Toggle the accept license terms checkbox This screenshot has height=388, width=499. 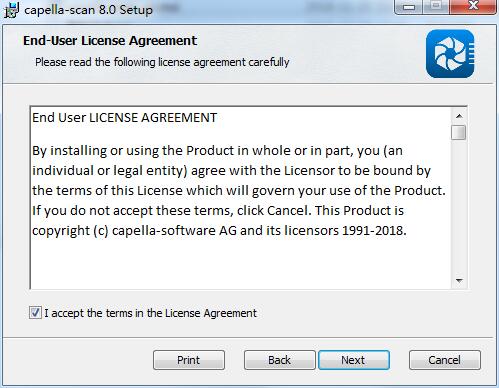(x=35, y=313)
